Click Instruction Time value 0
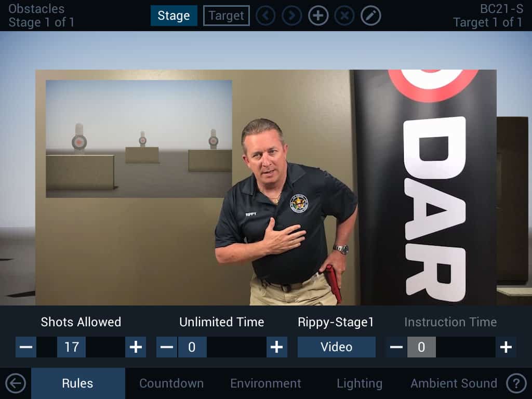 click(421, 347)
